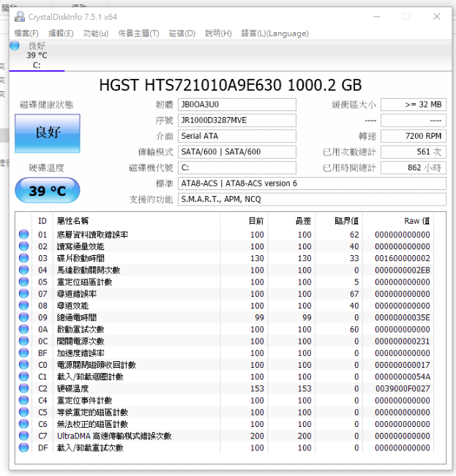Viewport: 456px width, 476px height.
Task: Select the C: drive status tab
Action: 37,56
